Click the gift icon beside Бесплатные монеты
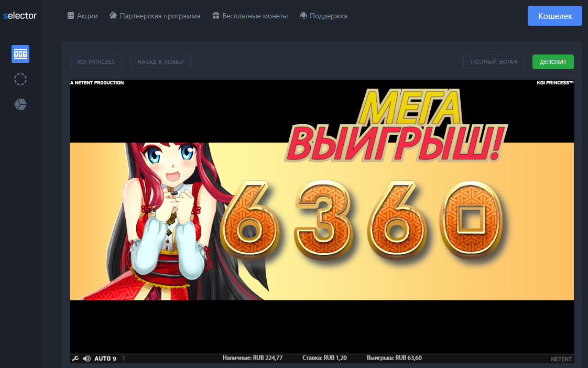The image size is (588, 368). pyautogui.click(x=215, y=15)
